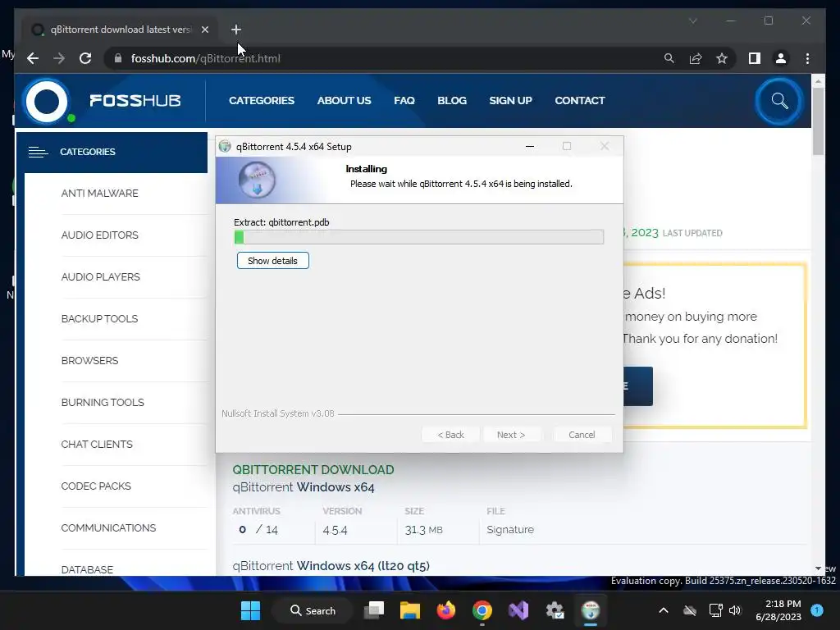Open CONTACT navigation item
The image size is (840, 630).
(x=580, y=101)
